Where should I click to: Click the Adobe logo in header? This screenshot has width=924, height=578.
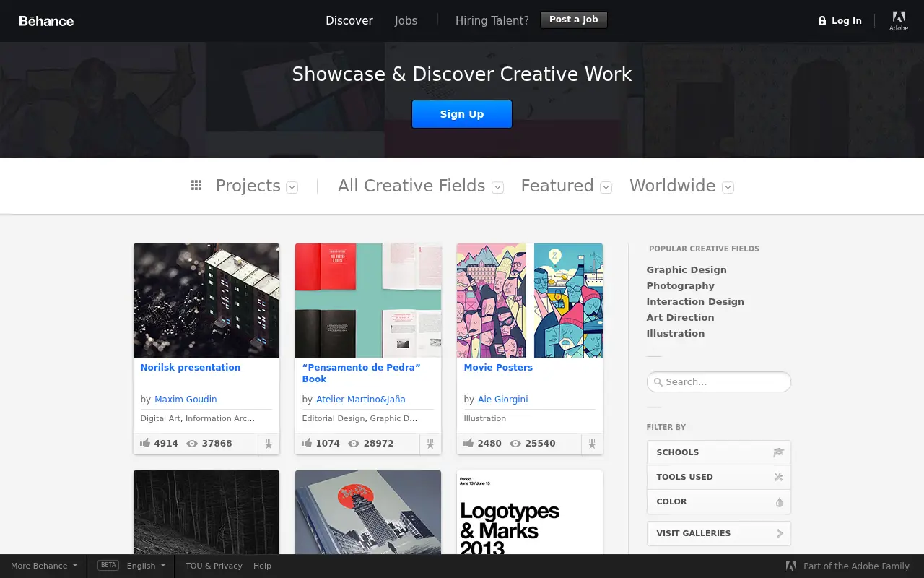pos(899,20)
